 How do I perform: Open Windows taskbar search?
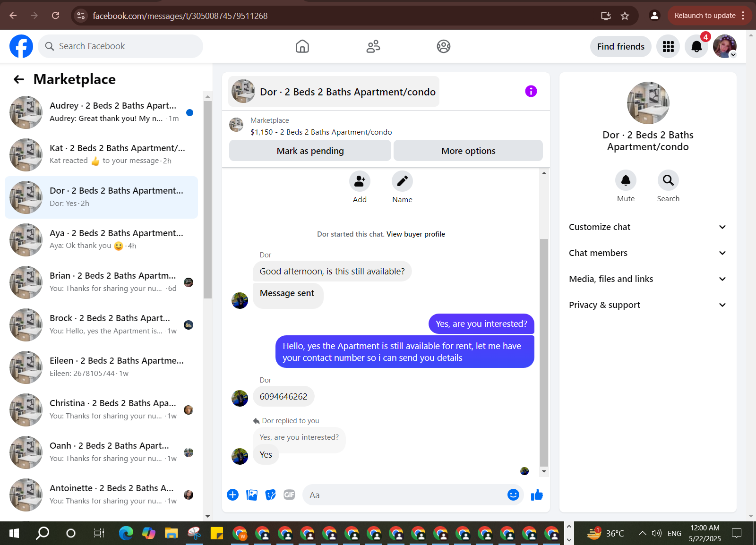coord(43,533)
